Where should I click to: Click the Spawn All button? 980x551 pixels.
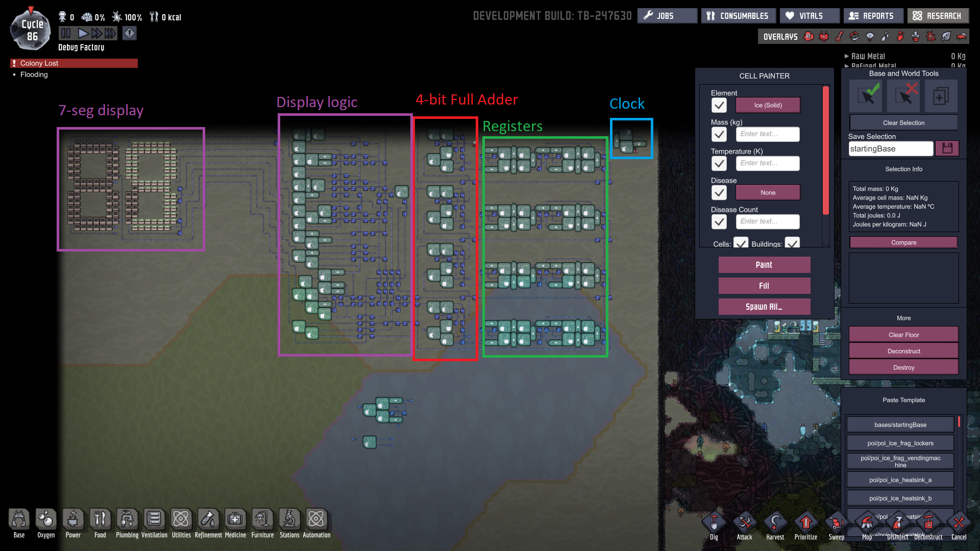[763, 306]
